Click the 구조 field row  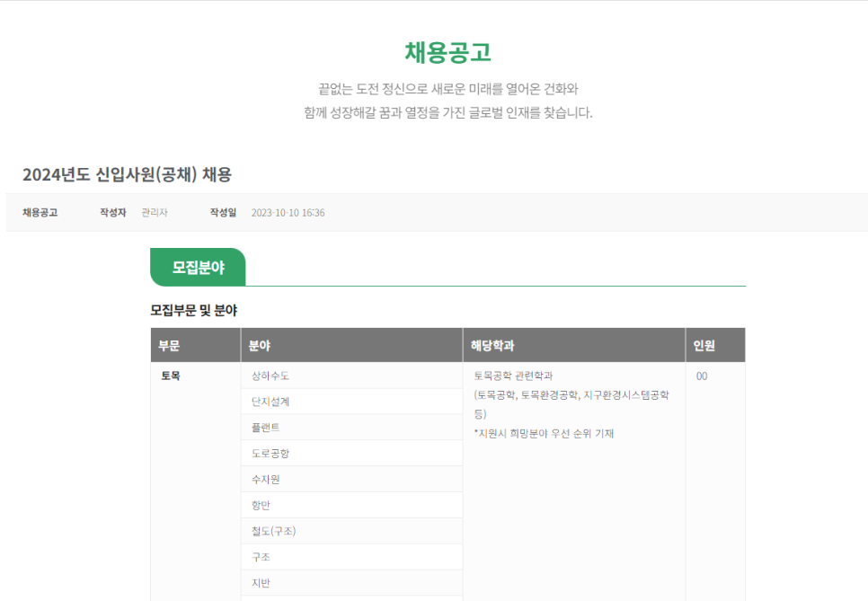point(352,557)
